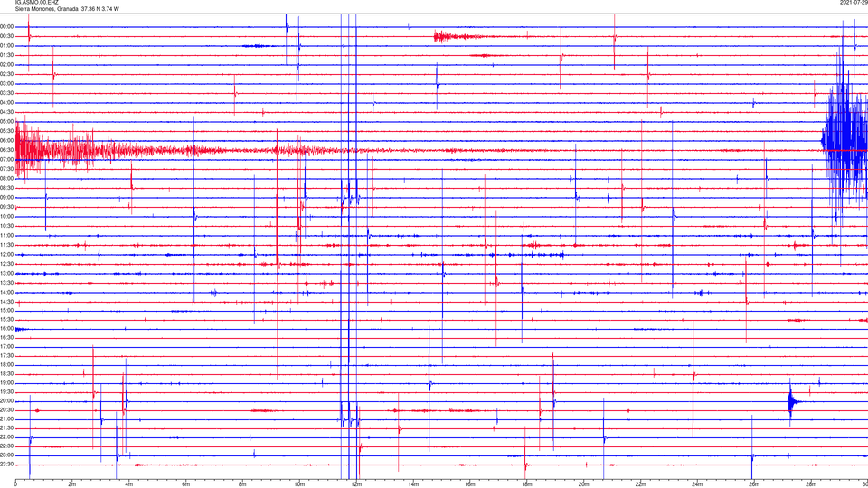Select the 20:30 time row label
Image resolution: width=868 pixels, height=488 pixels.
click(x=6, y=410)
